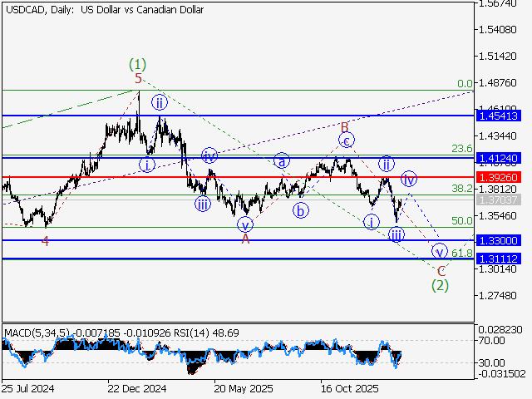Click the 1.54080 price axis label
The width and height of the screenshot is (532, 399).
point(497,30)
